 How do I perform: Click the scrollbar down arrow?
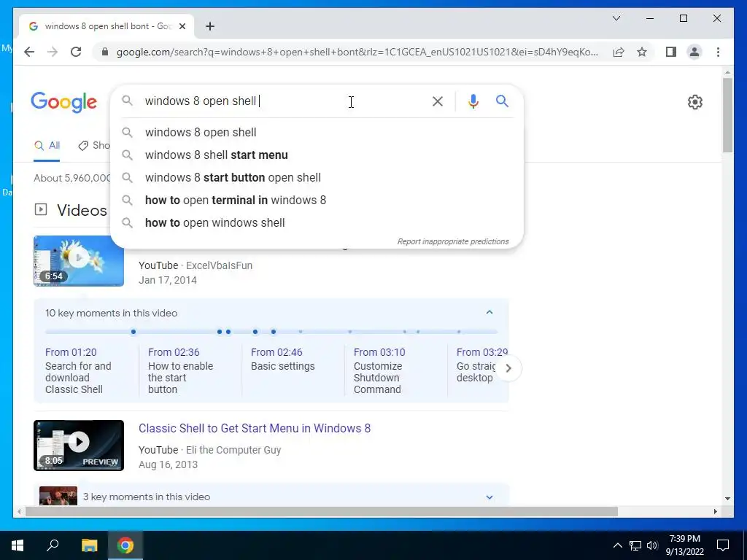pyautogui.click(x=727, y=499)
